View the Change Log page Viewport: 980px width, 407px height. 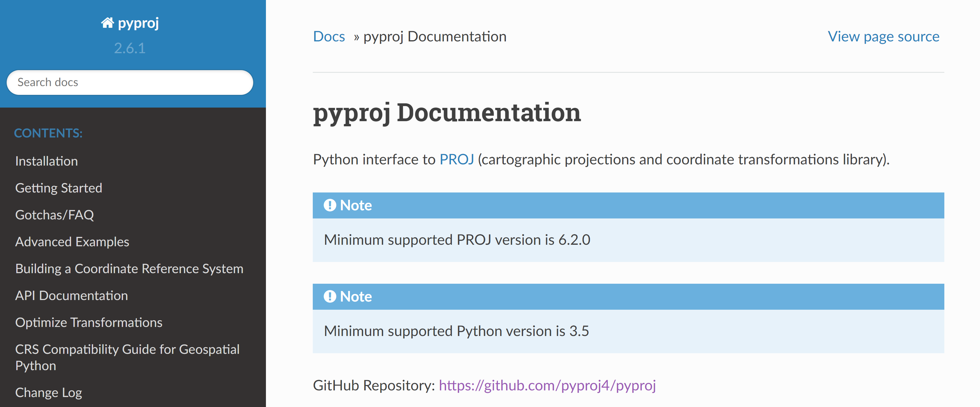[48, 392]
